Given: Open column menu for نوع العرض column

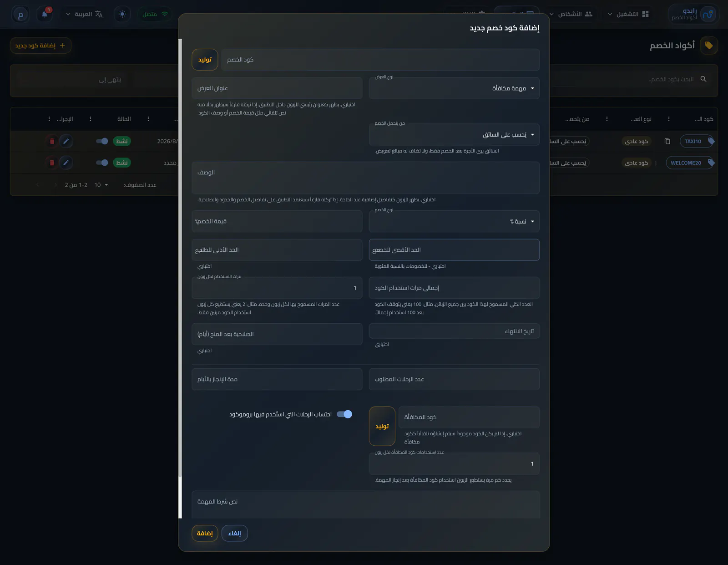Looking at the screenshot, I should [x=607, y=119].
